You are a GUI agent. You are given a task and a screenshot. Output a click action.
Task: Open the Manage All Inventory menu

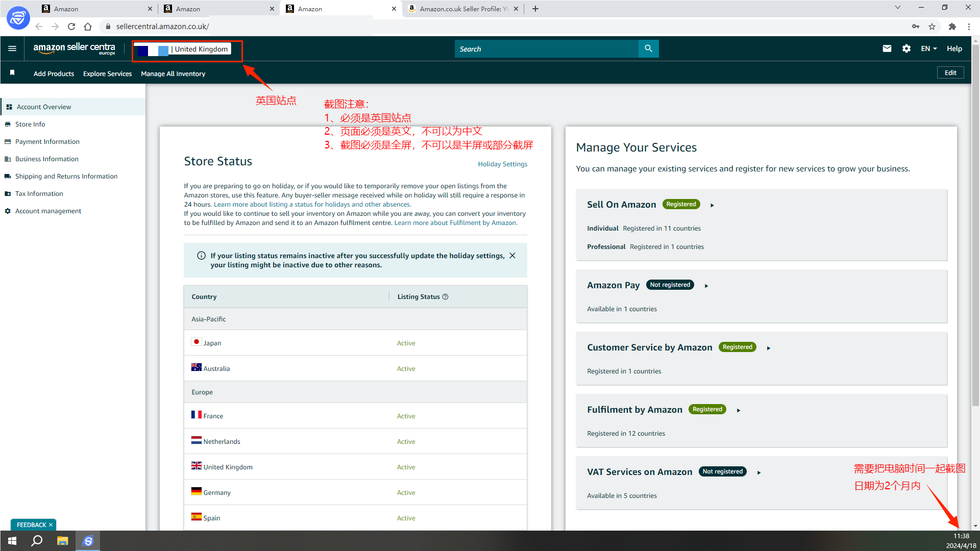click(x=173, y=73)
